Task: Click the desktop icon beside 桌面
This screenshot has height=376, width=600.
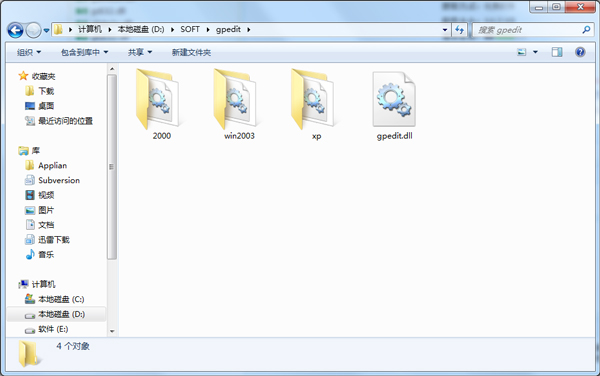Action: (30, 106)
